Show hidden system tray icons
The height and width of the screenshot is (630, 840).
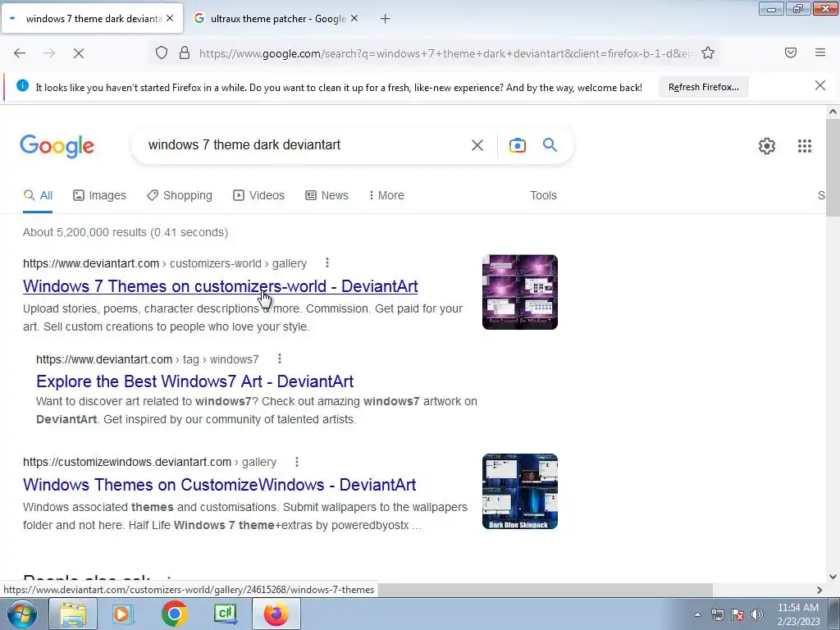tap(697, 615)
